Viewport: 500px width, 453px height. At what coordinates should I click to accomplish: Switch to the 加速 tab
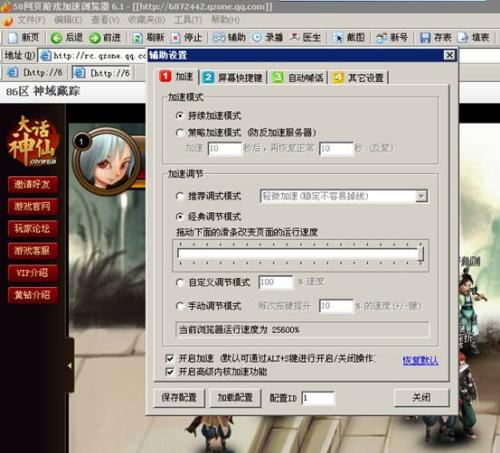177,77
